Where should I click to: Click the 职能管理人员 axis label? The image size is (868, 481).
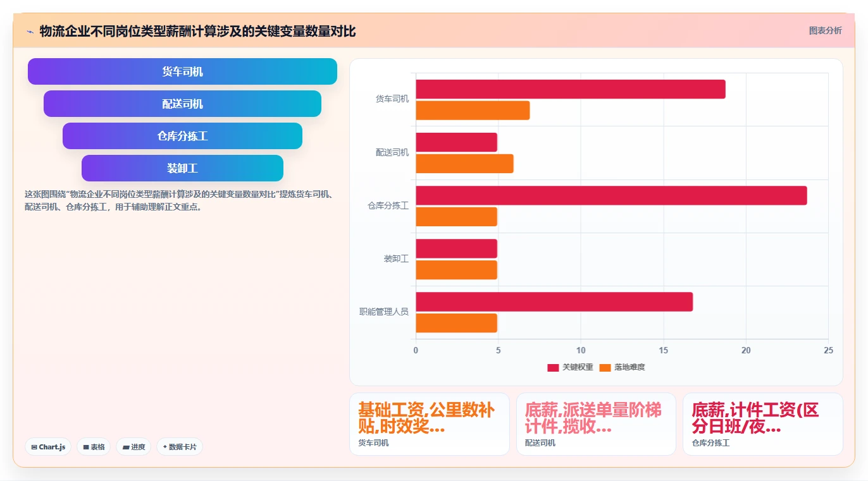[x=384, y=312]
